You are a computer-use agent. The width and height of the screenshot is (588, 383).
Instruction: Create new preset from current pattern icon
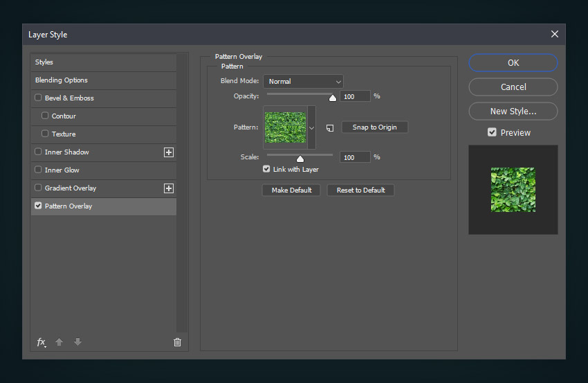[x=330, y=127]
